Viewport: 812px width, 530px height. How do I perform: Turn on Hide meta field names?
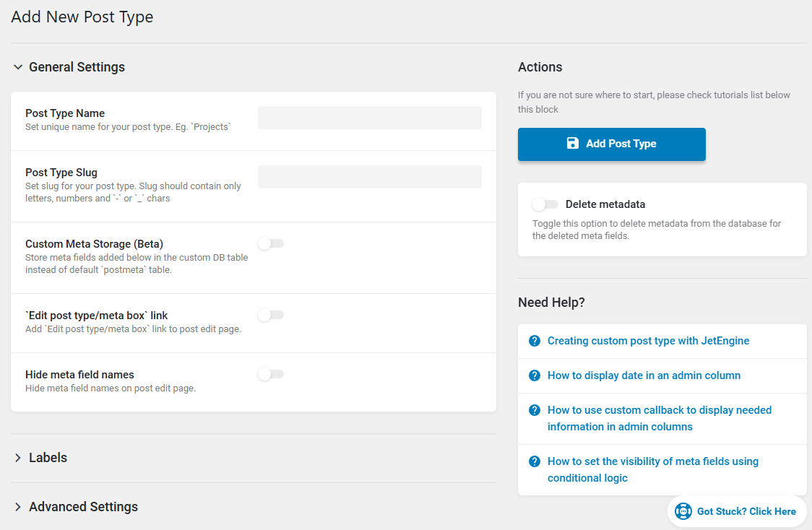click(271, 374)
